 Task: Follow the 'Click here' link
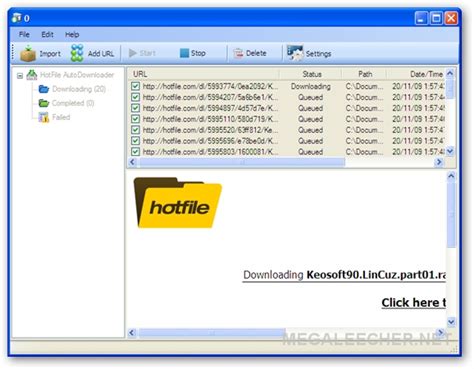(x=414, y=303)
